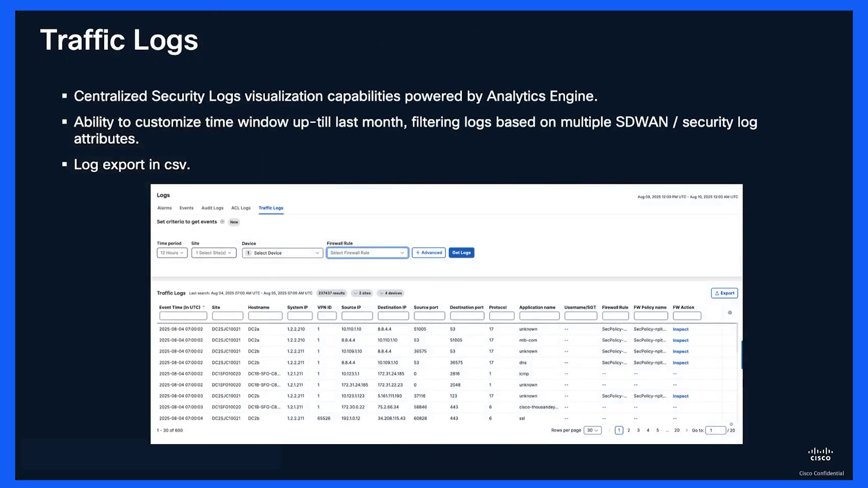This screenshot has width=868, height=488.
Task: Switch to the Audit Logs tab
Action: [212, 208]
